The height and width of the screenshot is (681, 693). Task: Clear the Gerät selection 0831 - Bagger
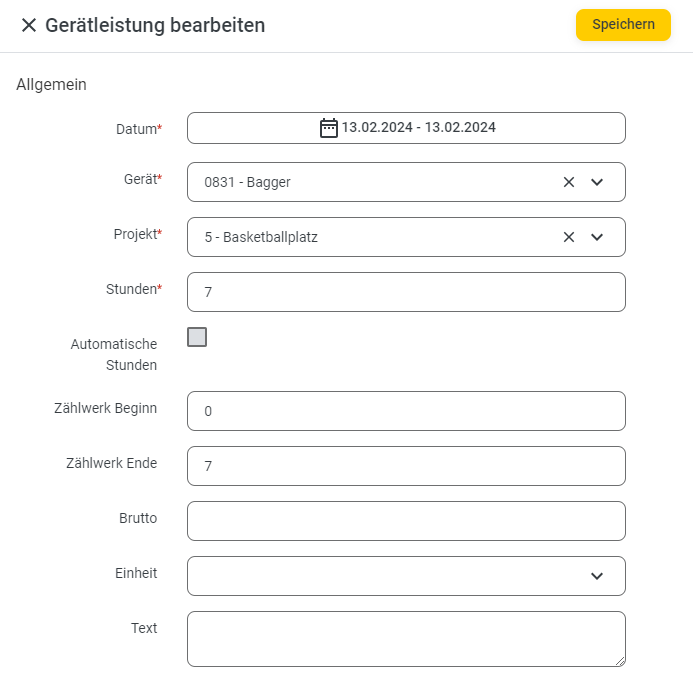[569, 182]
